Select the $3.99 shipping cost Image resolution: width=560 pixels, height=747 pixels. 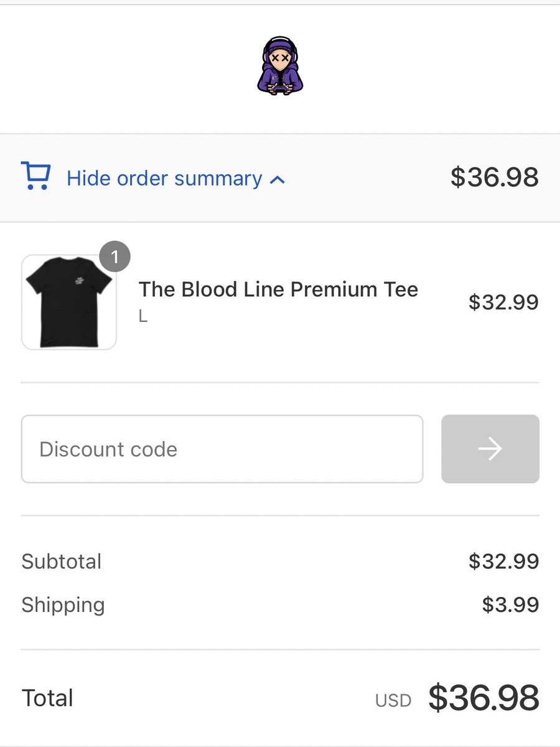510,605
